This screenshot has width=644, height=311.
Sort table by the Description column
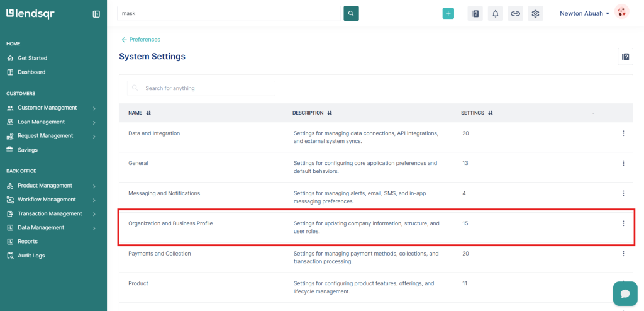coord(329,113)
